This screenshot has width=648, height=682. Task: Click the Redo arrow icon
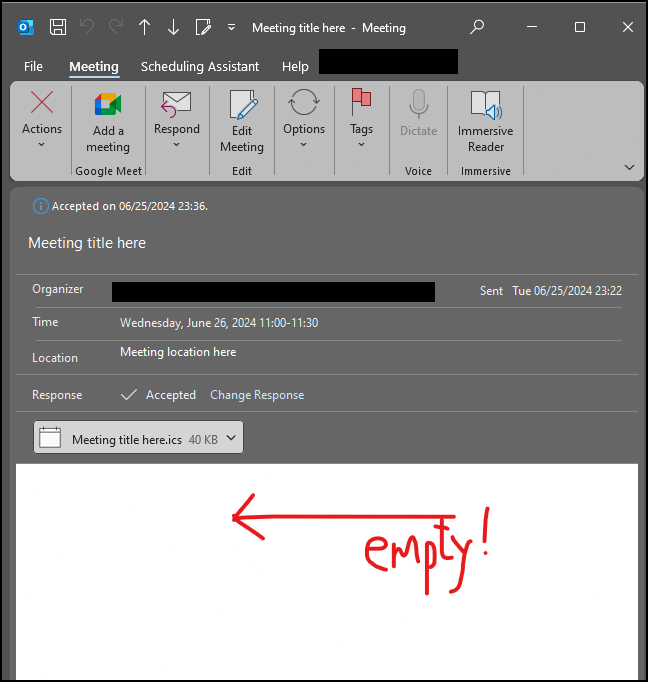(x=116, y=27)
